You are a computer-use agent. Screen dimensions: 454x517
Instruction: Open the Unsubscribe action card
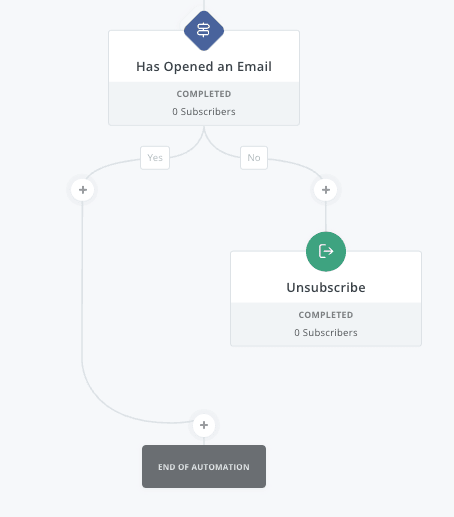pos(326,299)
